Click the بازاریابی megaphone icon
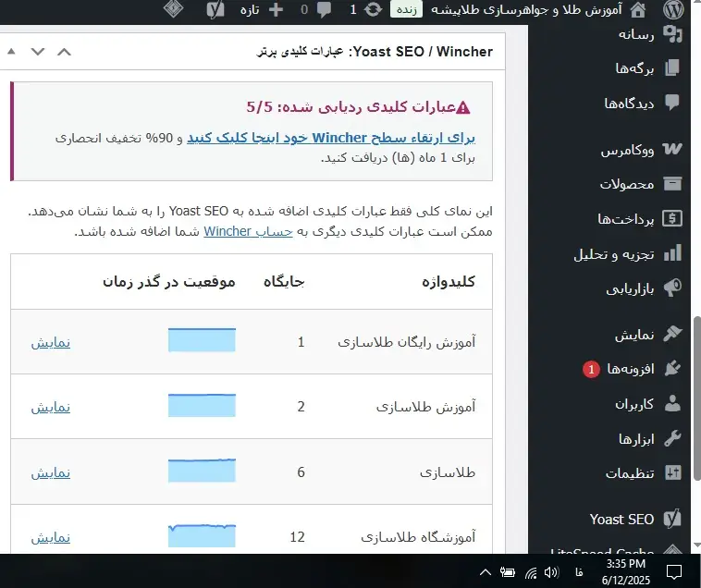Image resolution: width=701 pixels, height=588 pixels. coord(672,288)
